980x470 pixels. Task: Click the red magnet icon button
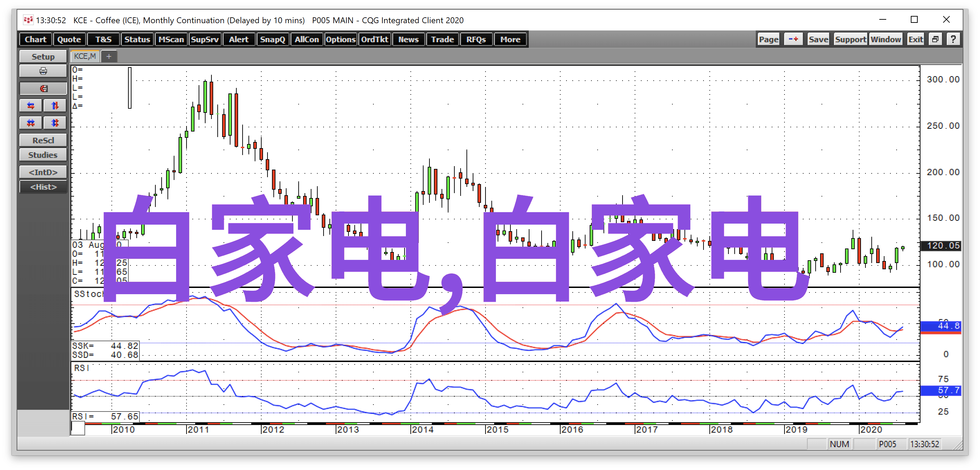(x=43, y=89)
